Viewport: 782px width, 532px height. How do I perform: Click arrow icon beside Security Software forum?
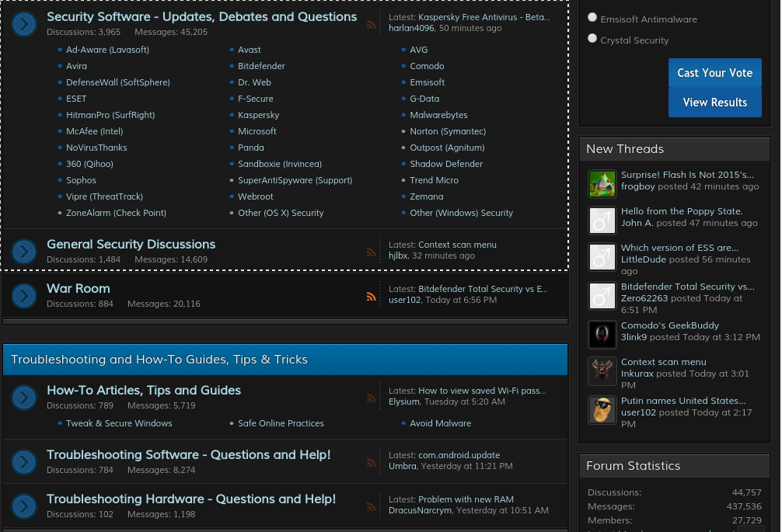point(24,24)
